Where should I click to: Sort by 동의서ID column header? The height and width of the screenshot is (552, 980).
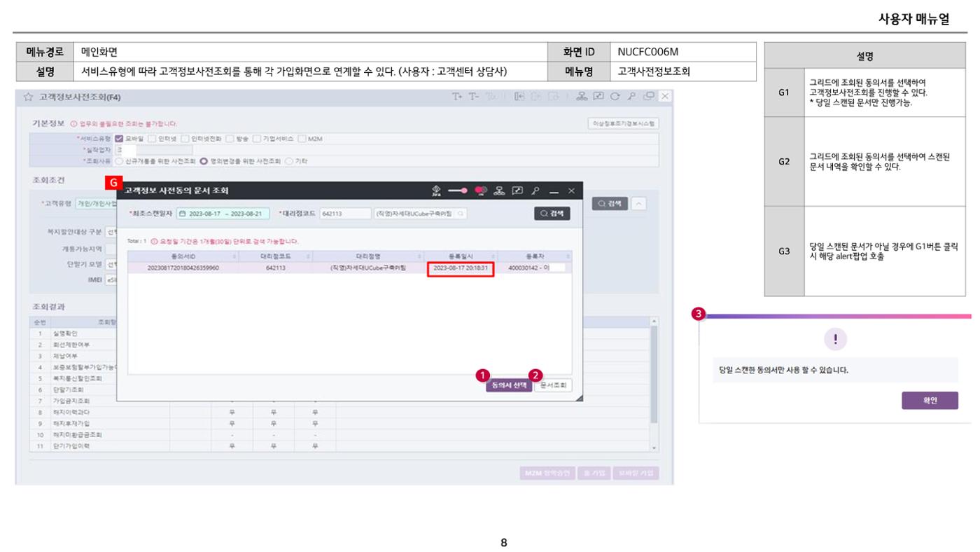183,256
